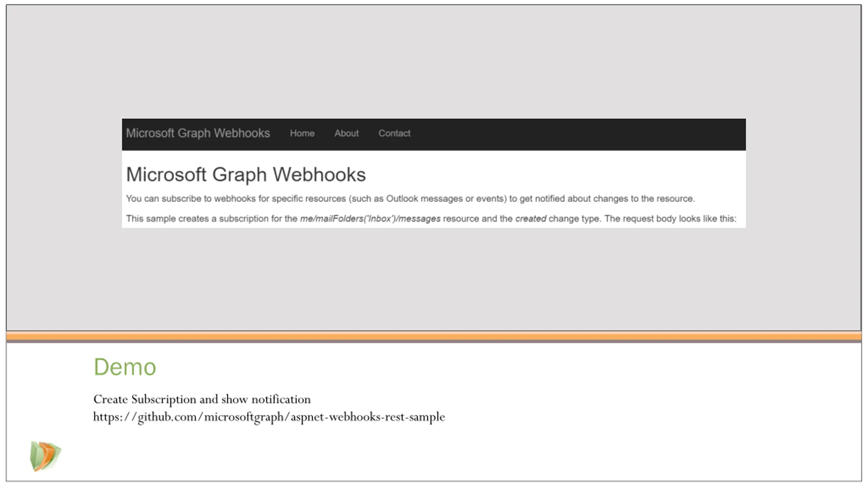Select the github.com aspnet-webhooks-rest-sample URL
Viewport: 868px width, 488px height.
tap(269, 417)
